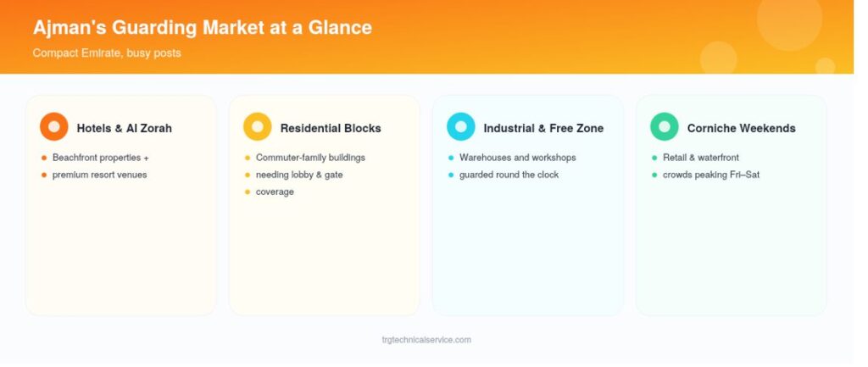Click the crowds peaking Fri–Sat bullet

pos(711,175)
